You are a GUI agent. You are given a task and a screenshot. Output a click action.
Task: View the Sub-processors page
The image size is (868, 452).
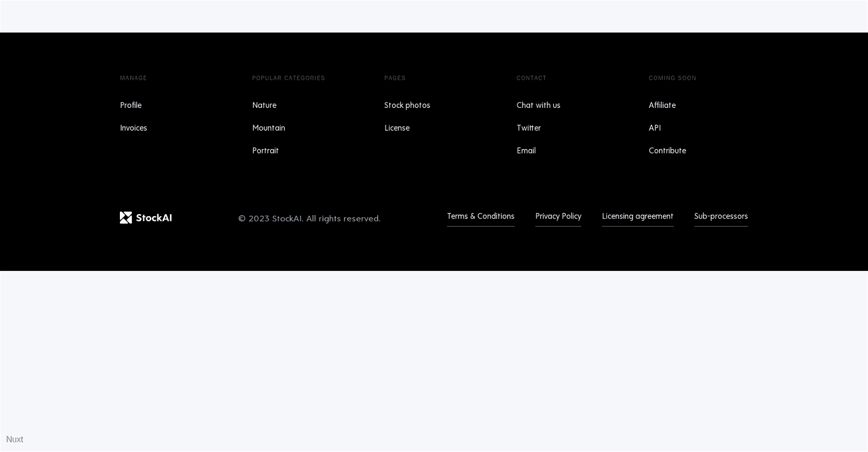click(x=720, y=216)
